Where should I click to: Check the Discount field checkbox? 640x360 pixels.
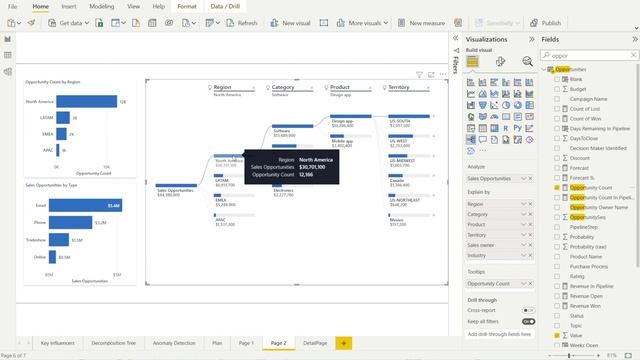click(x=557, y=158)
